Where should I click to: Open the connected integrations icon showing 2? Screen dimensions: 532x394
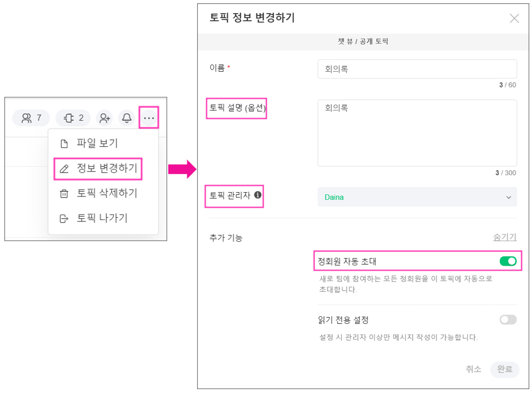(x=73, y=118)
